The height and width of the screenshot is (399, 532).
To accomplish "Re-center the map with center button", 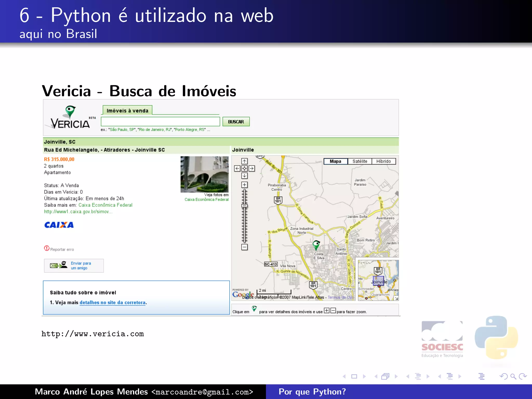I will (244, 168).
